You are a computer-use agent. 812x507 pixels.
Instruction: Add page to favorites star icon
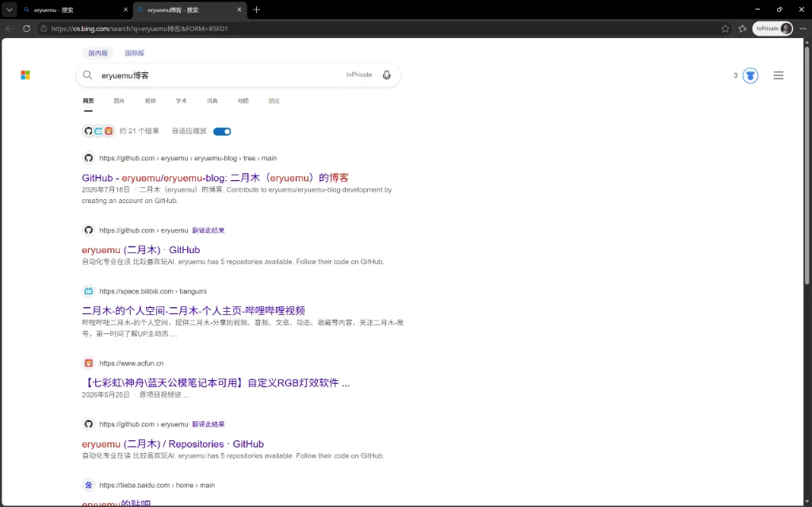pyautogui.click(x=725, y=29)
